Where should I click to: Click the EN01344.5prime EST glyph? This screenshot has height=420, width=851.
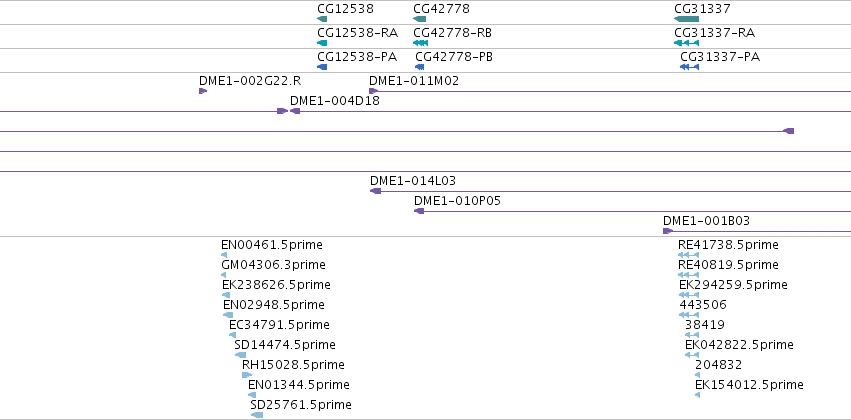point(252,395)
